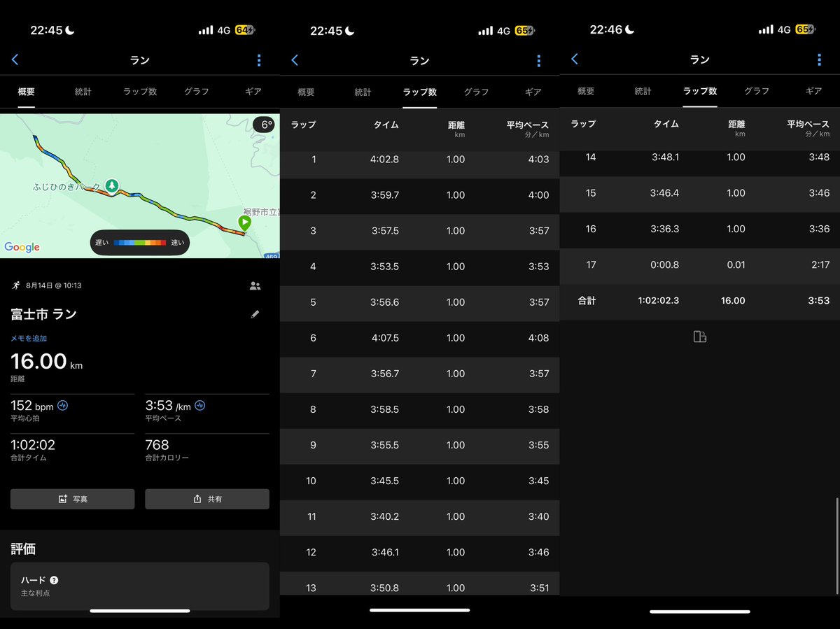This screenshot has height=629, width=840.
Task: Select 統計 tab on overview screen
Action: [x=83, y=92]
